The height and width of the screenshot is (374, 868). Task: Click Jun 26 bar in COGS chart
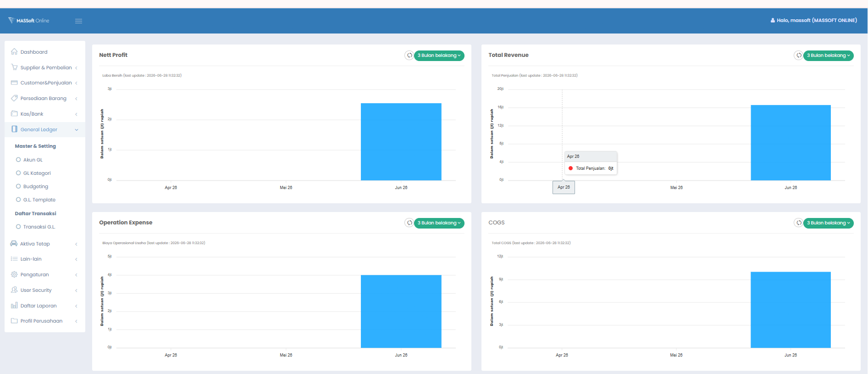click(x=791, y=310)
